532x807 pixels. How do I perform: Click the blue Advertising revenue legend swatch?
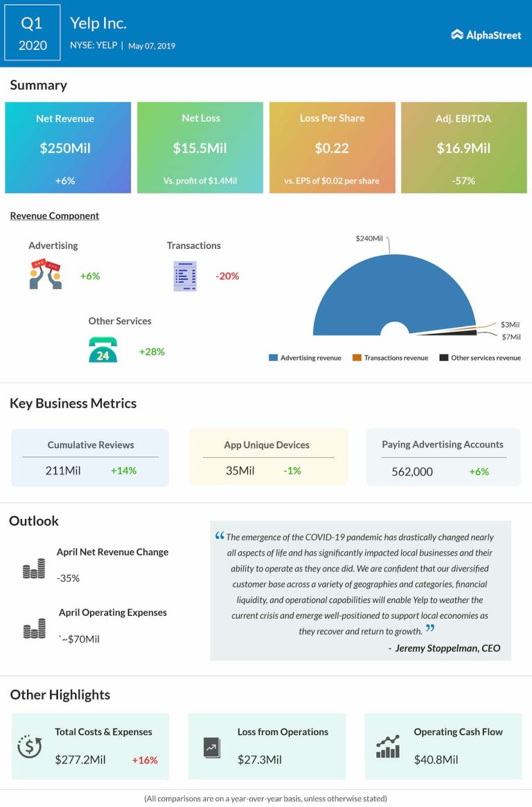pyautogui.click(x=273, y=358)
